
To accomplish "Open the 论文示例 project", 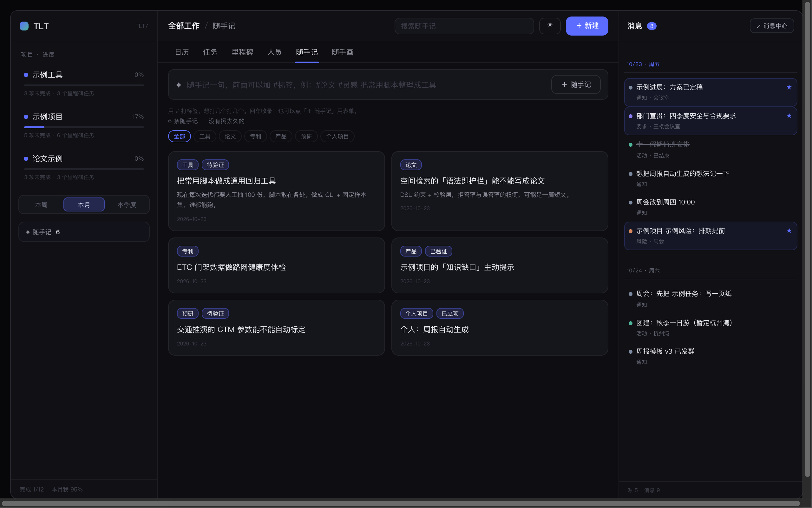I will pyautogui.click(x=84, y=167).
